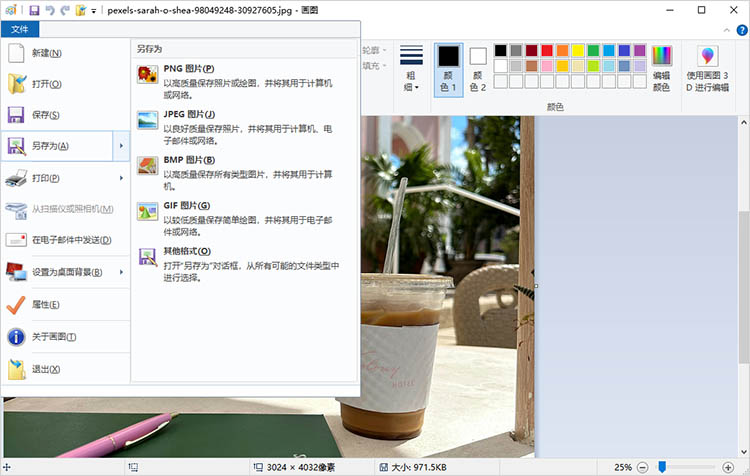Select 另存为(A) menu entry

tap(57, 145)
